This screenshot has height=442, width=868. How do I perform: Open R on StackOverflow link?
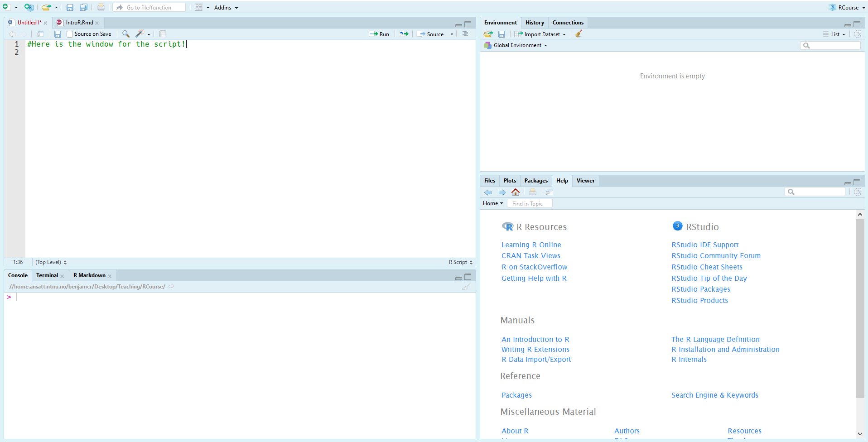tap(534, 267)
